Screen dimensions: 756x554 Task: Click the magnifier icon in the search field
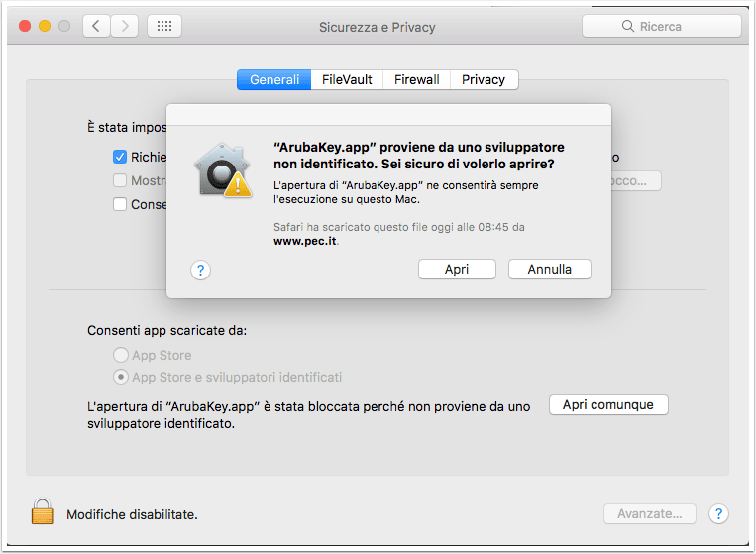(628, 26)
